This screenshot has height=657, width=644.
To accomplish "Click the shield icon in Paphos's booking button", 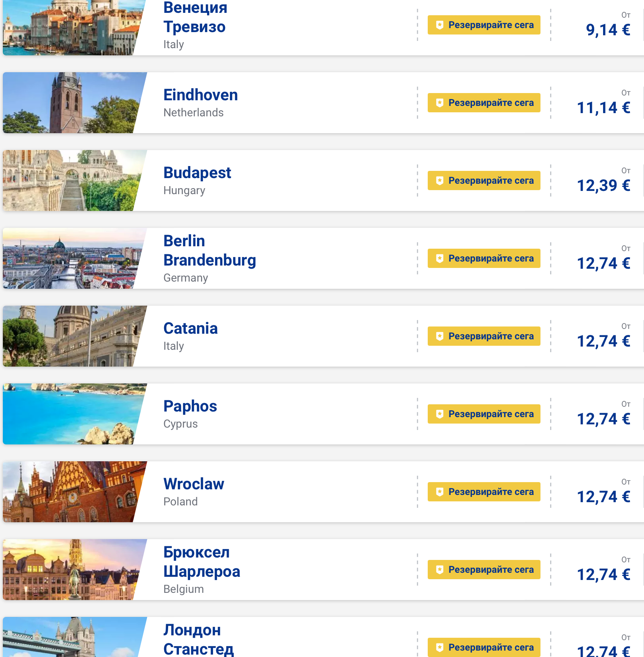I will [440, 414].
